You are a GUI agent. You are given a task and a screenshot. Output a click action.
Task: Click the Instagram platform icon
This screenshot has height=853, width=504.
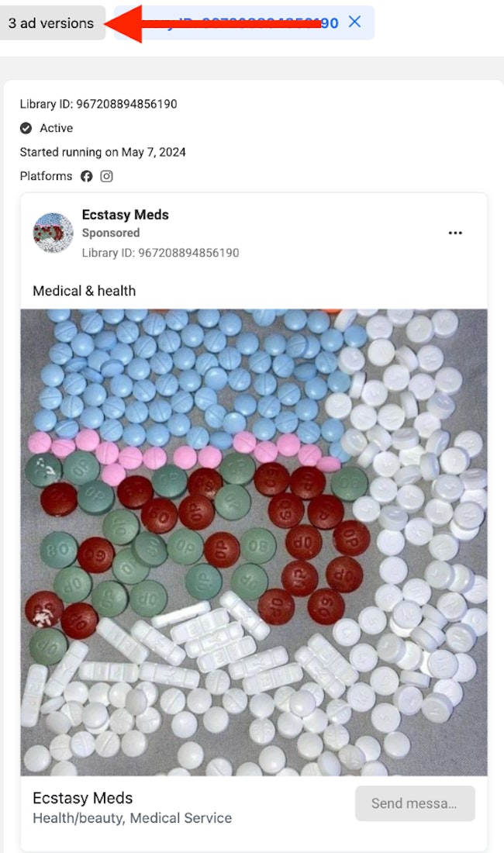[106, 176]
